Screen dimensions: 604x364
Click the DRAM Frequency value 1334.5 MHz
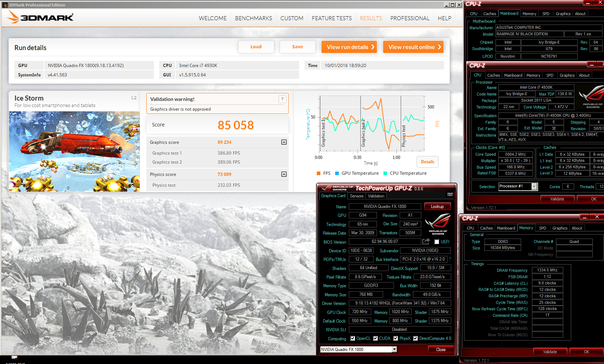click(547, 270)
